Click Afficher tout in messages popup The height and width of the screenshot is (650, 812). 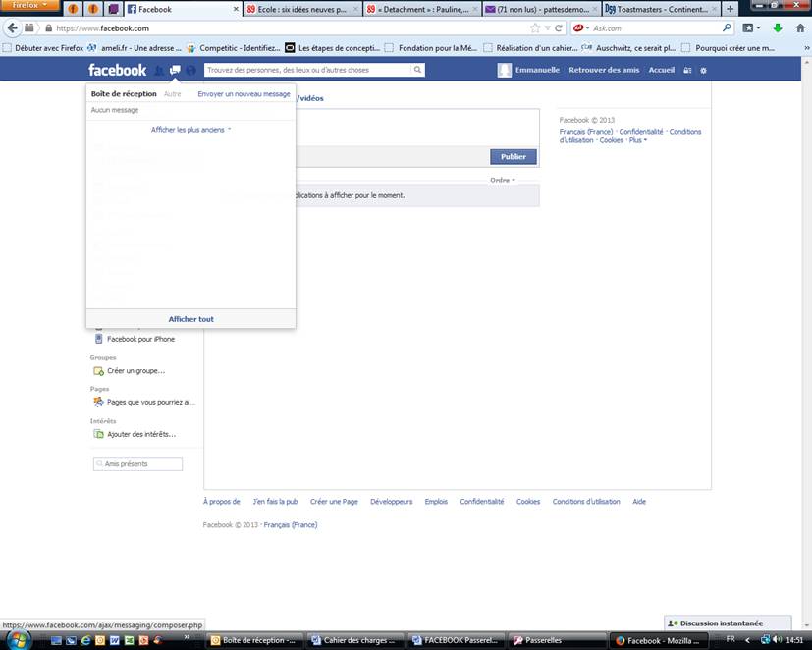[x=190, y=319]
